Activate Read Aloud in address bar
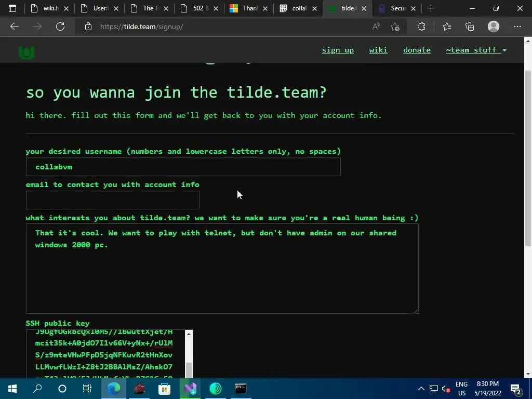The image size is (532, 399). click(376, 26)
